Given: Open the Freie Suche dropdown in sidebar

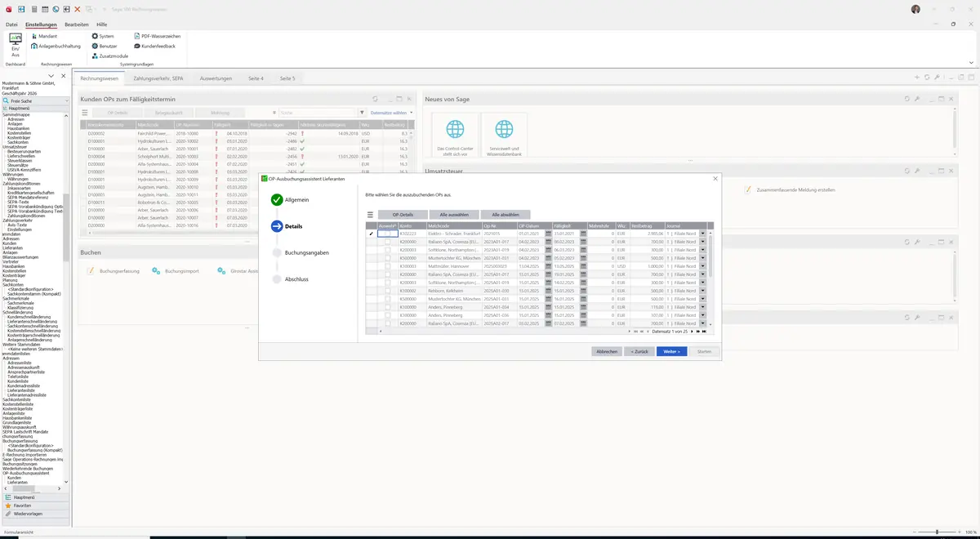Looking at the screenshot, I should (x=66, y=100).
